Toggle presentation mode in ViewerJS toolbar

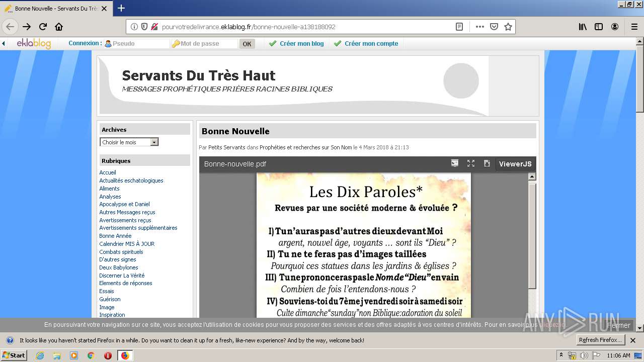455,163
